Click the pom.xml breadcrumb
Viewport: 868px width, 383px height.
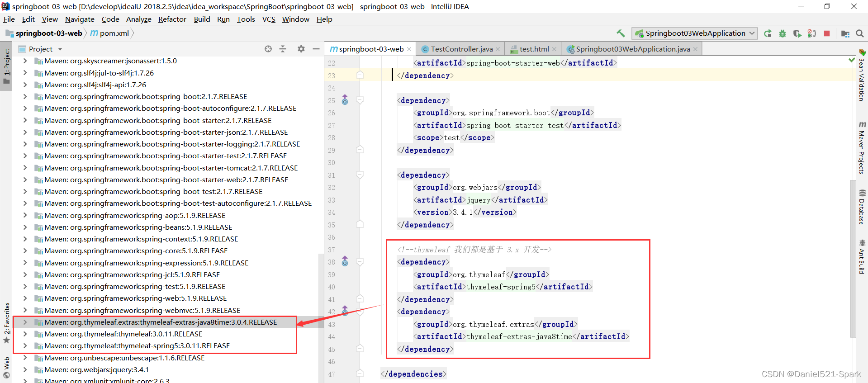(x=110, y=33)
